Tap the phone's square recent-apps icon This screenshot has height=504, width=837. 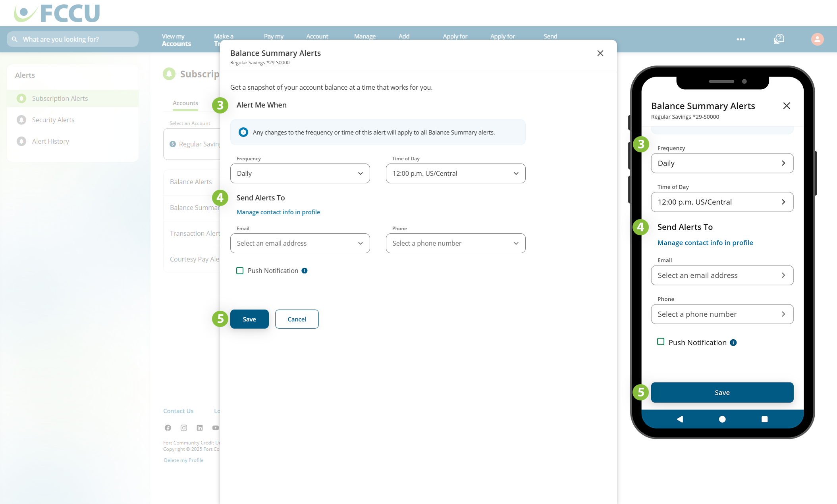point(764,419)
